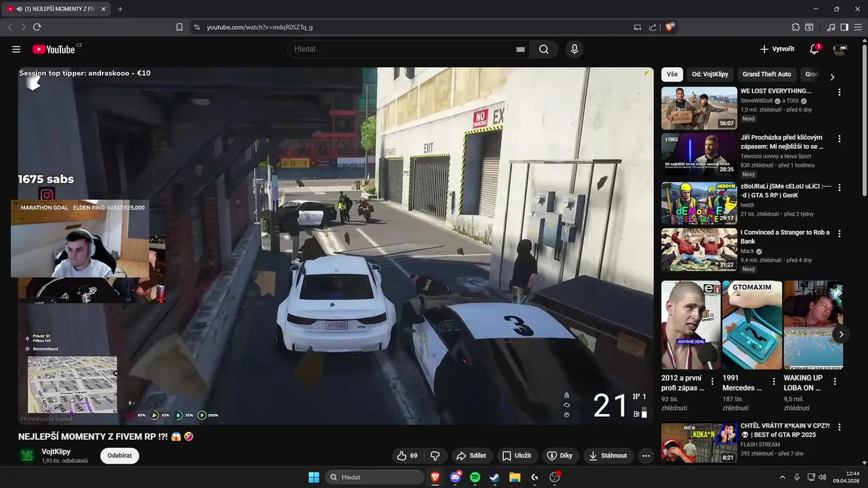Viewport: 868px width, 488px height.
Task: Go back in browser history
Action: click(9, 27)
